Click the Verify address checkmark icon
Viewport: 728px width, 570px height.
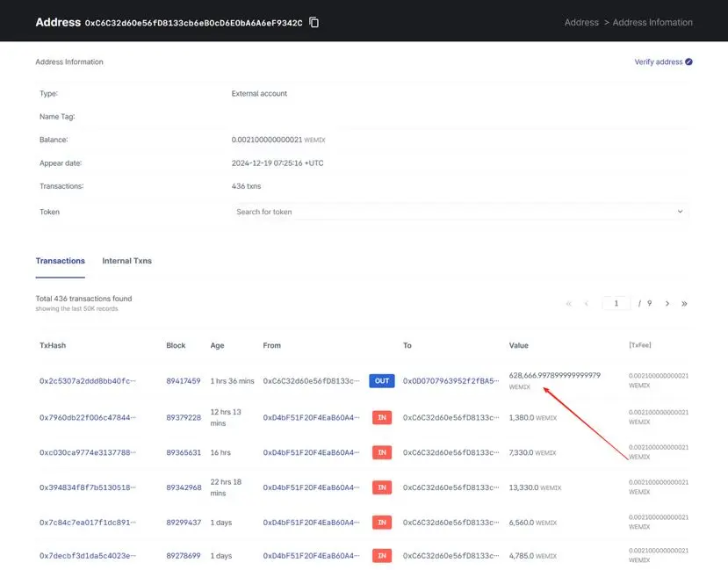pos(688,61)
